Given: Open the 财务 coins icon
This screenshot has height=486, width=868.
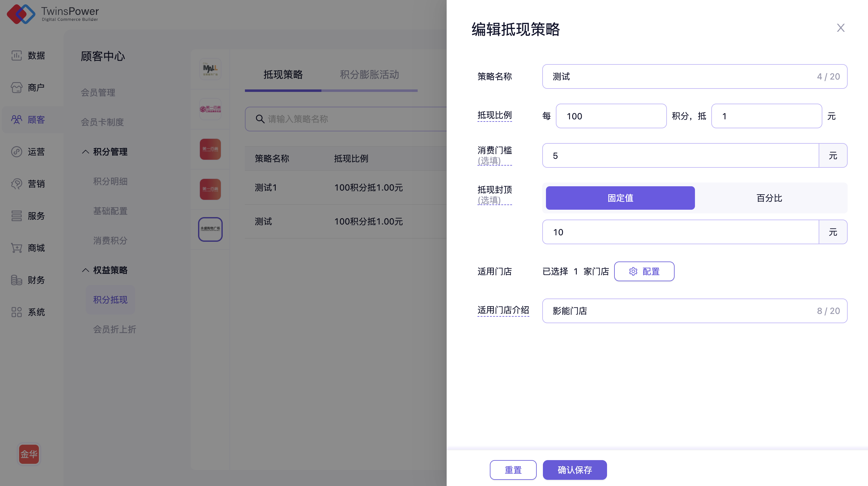Looking at the screenshot, I should (16, 280).
